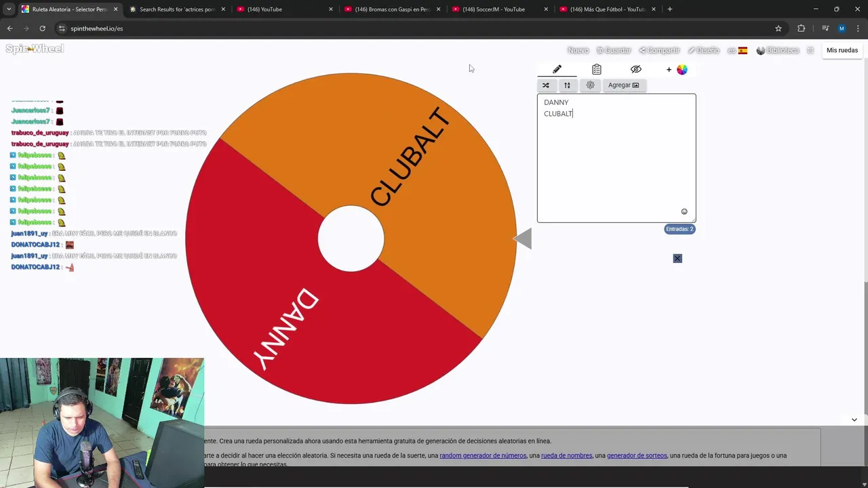
Task: Toggle fullscreen icon next to Biblioteca
Action: tap(810, 50)
